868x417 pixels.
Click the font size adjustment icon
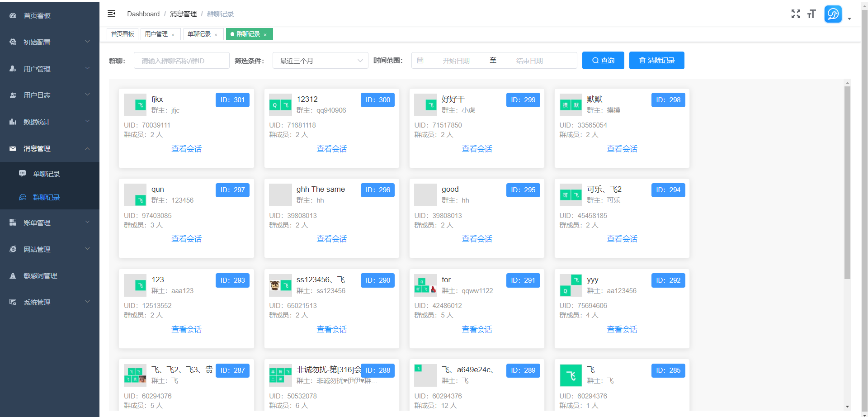tap(811, 14)
